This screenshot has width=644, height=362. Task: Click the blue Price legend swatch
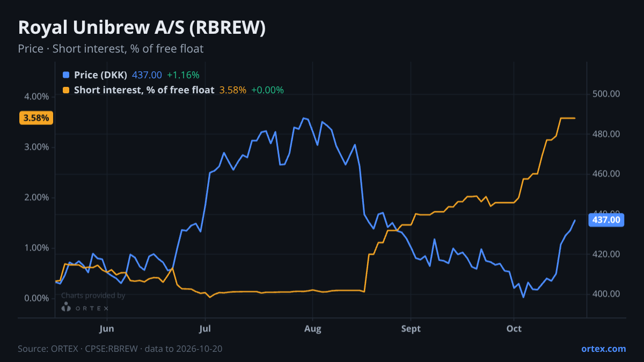click(x=66, y=75)
